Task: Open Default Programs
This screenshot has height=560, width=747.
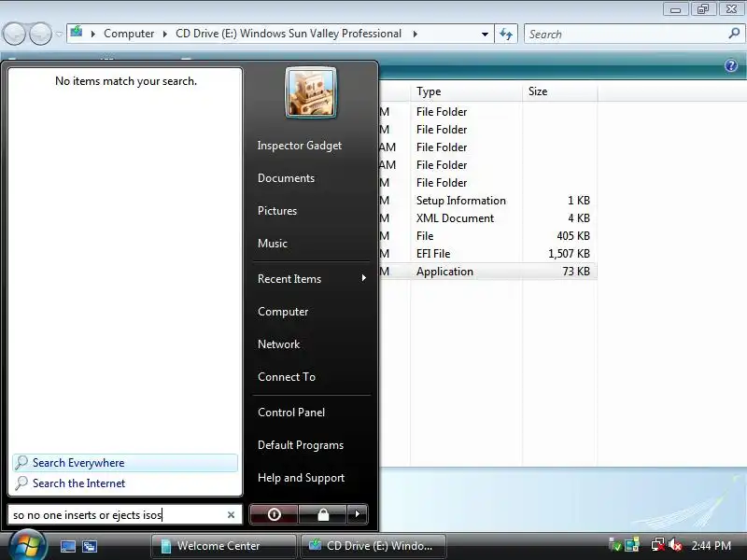Action: click(300, 445)
